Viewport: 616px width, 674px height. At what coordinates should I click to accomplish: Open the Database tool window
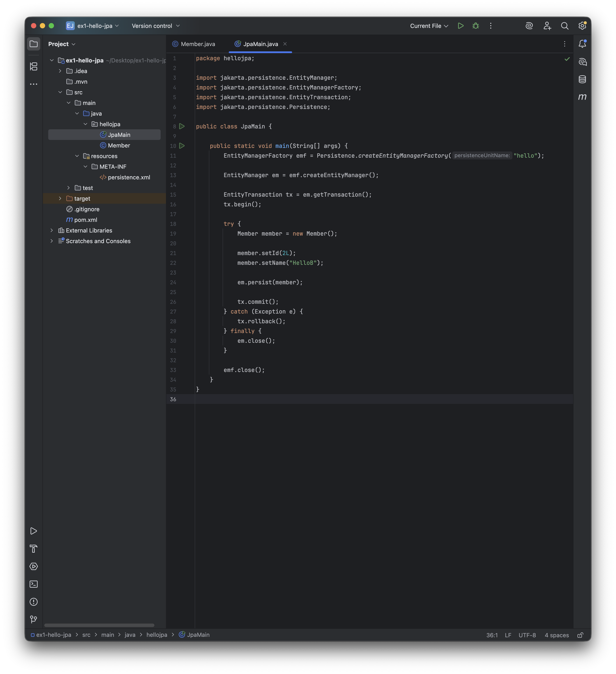582,79
